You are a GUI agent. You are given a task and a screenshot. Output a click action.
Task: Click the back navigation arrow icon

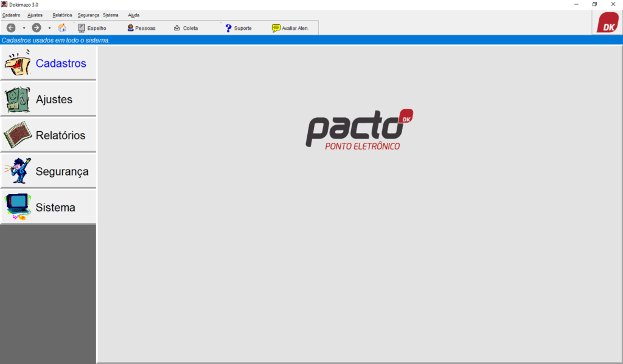coord(11,28)
